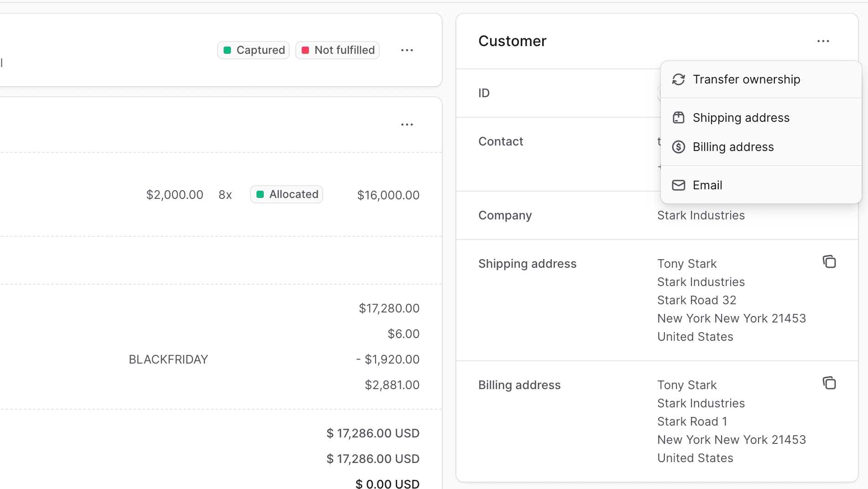Click the Transfer ownership refresh icon
Viewport: 868px width, 489px height.
(x=679, y=79)
